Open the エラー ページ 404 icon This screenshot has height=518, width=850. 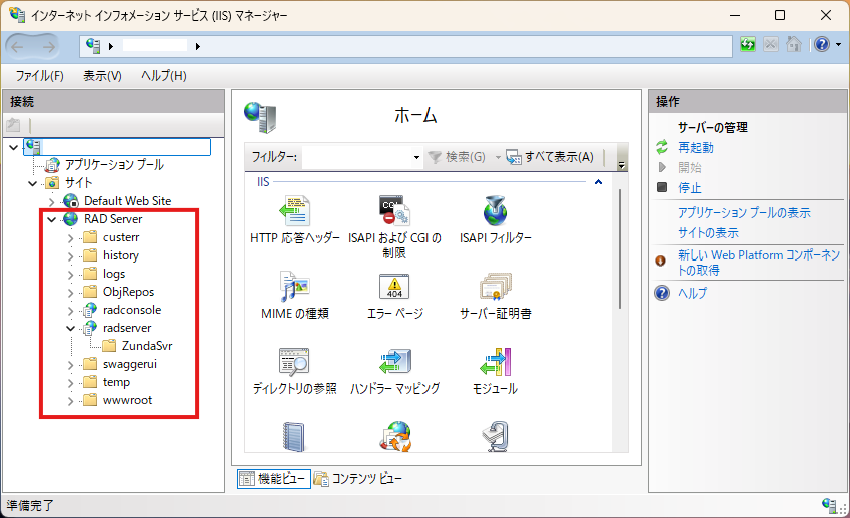point(394,287)
